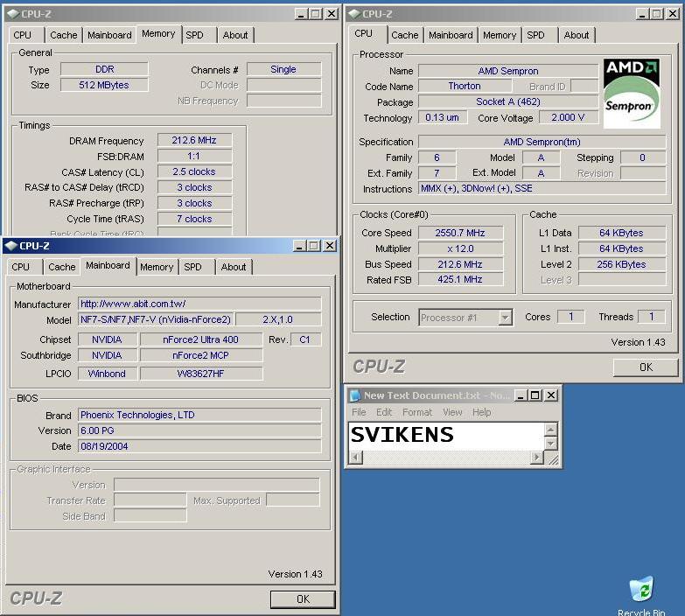The image size is (685, 616).
Task: Open About tab in CPU window
Action: [x=577, y=35]
